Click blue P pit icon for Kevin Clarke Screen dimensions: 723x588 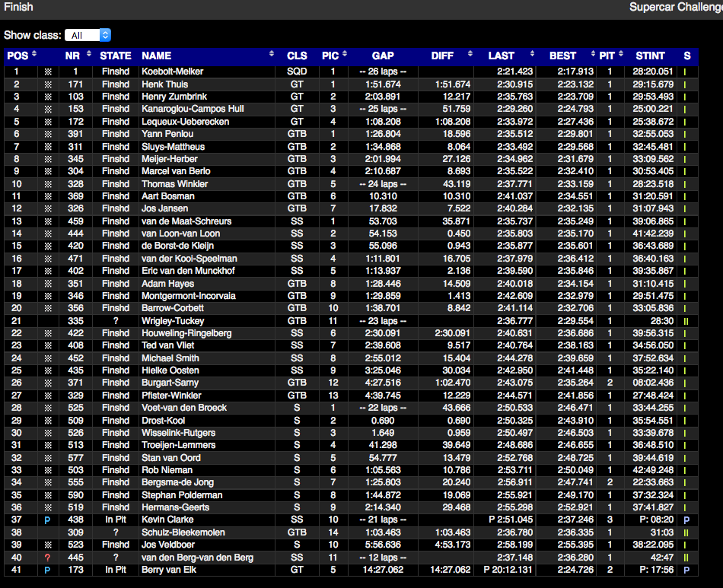tap(49, 520)
